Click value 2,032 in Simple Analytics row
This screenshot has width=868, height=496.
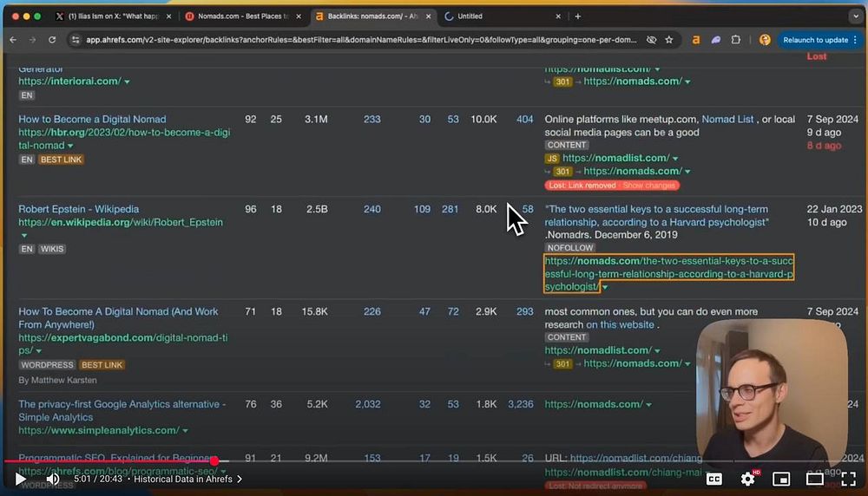[x=367, y=404]
